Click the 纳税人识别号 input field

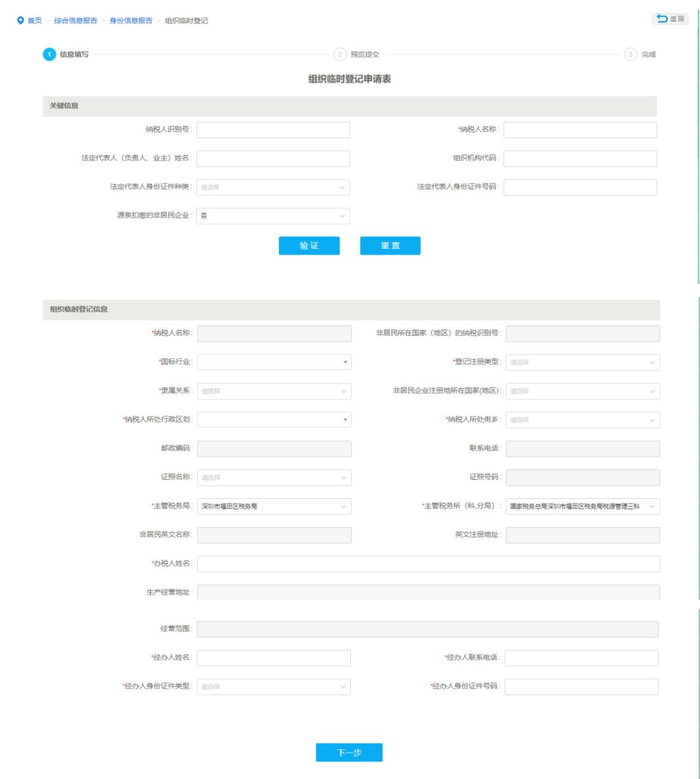(x=273, y=130)
